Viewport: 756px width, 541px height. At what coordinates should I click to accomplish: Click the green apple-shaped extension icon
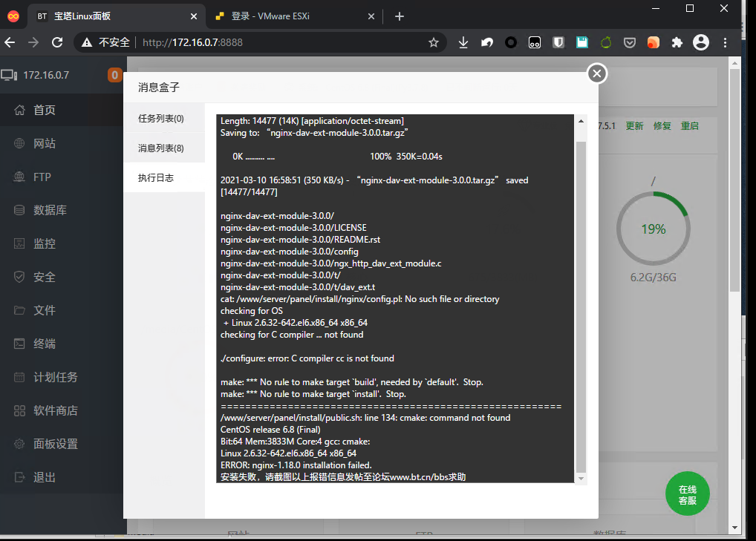click(x=605, y=42)
